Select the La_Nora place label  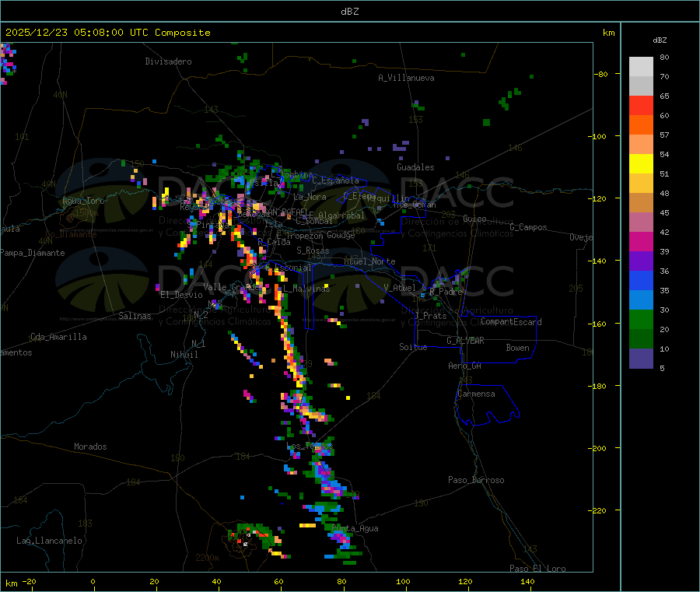pos(310,197)
